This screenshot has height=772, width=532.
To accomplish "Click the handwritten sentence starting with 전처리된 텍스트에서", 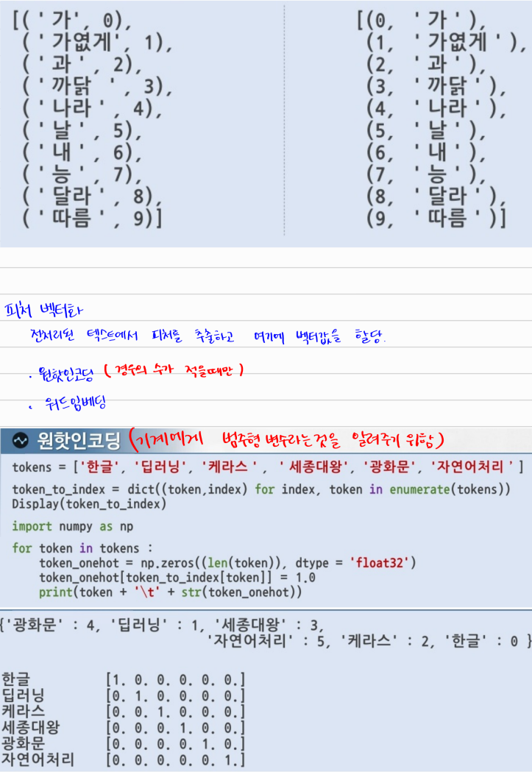I will [x=208, y=336].
